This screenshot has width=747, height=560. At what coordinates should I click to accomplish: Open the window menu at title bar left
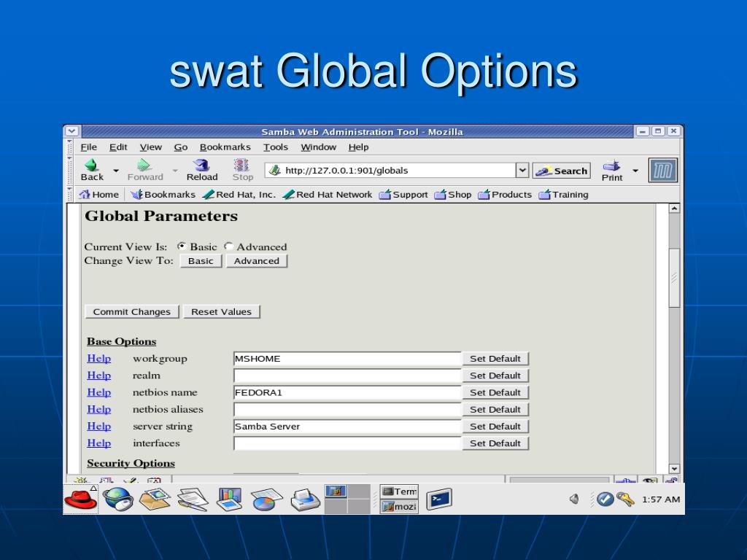coord(71,131)
